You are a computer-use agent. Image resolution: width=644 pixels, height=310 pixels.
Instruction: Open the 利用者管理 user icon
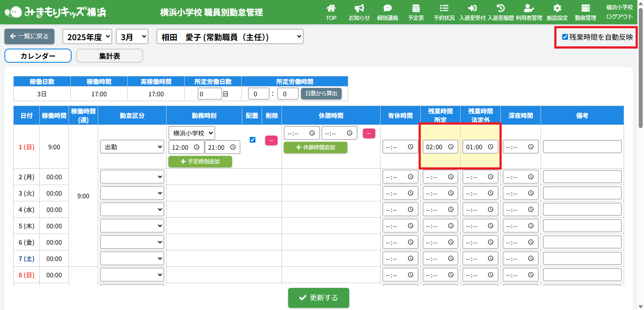pos(529,8)
